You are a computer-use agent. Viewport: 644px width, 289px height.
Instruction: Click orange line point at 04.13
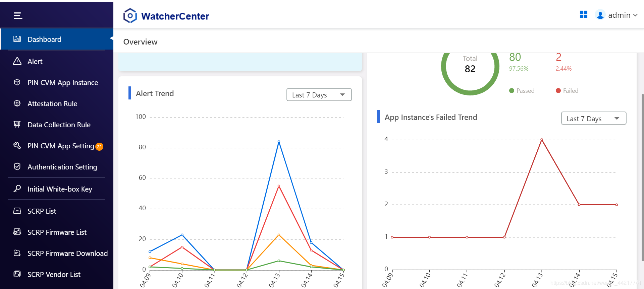point(279,235)
